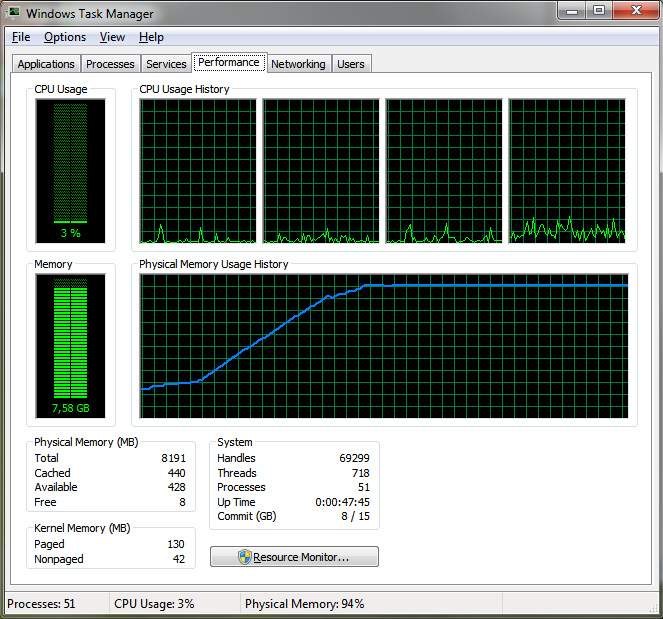The height and width of the screenshot is (619, 663).
Task: Open the File menu
Action: point(21,37)
